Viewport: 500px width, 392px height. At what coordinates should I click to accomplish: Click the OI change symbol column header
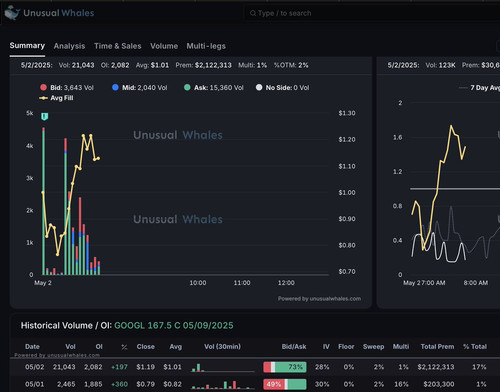pos(124,347)
